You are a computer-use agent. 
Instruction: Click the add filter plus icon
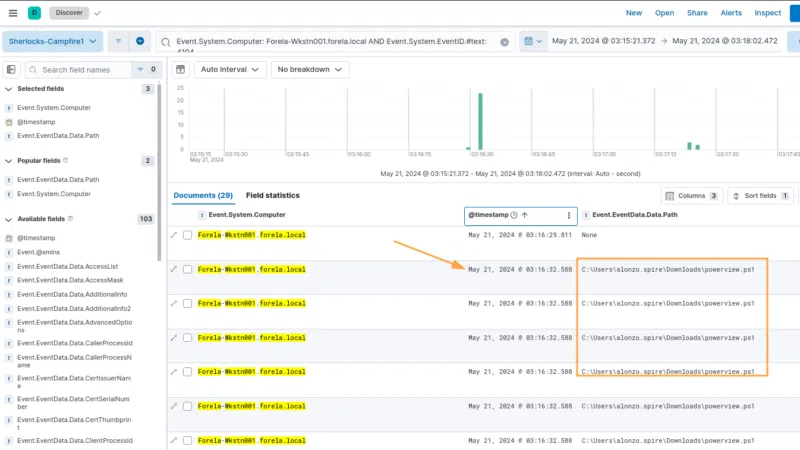point(140,41)
